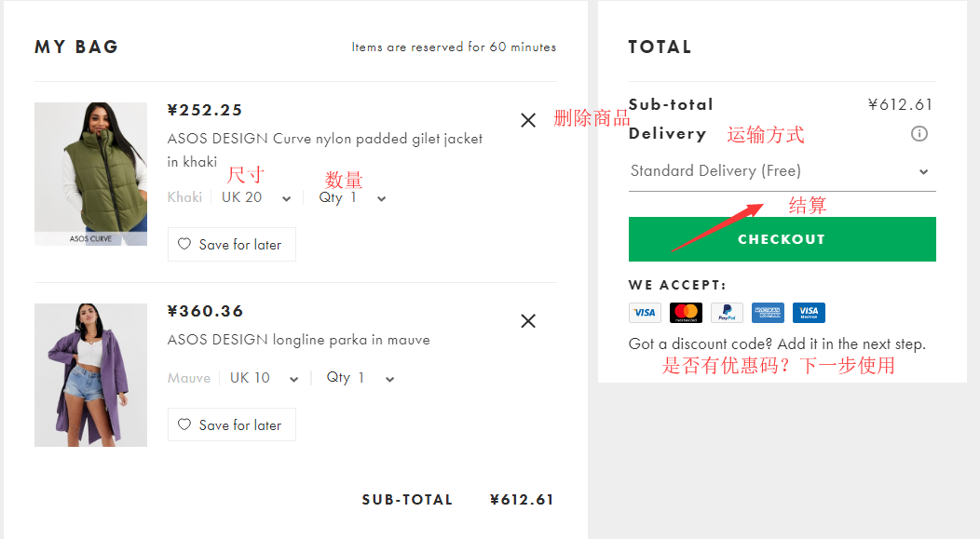
Task: Click the PayPal payment icon
Action: [x=727, y=313]
